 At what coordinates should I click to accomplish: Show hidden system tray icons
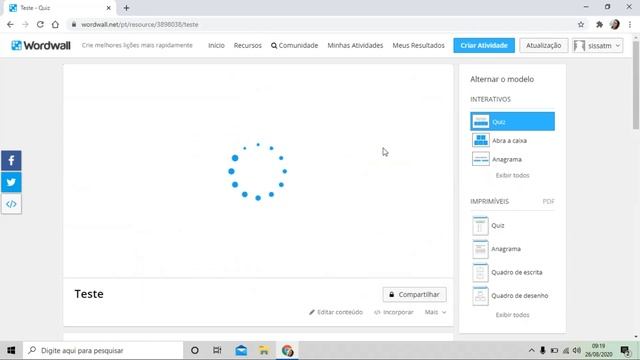coord(531,350)
